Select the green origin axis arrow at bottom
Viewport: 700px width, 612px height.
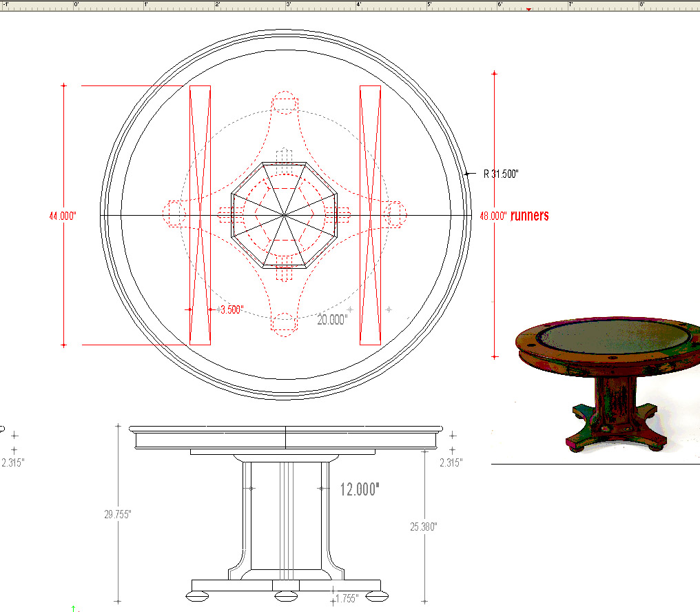click(x=73, y=608)
